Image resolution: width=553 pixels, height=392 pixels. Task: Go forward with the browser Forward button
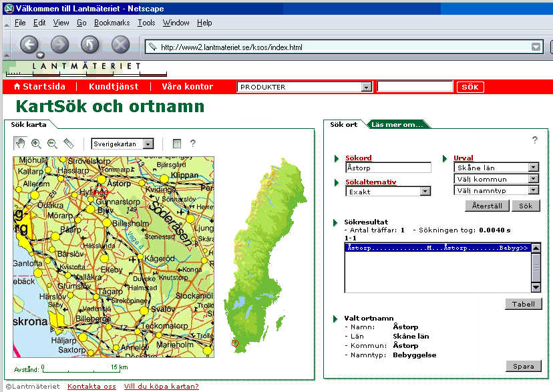[x=59, y=45]
